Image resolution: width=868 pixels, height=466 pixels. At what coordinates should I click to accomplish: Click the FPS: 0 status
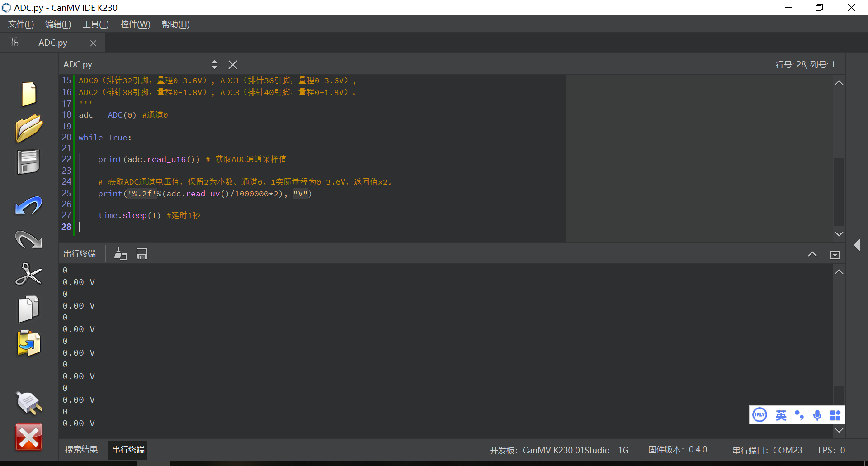(x=832, y=450)
